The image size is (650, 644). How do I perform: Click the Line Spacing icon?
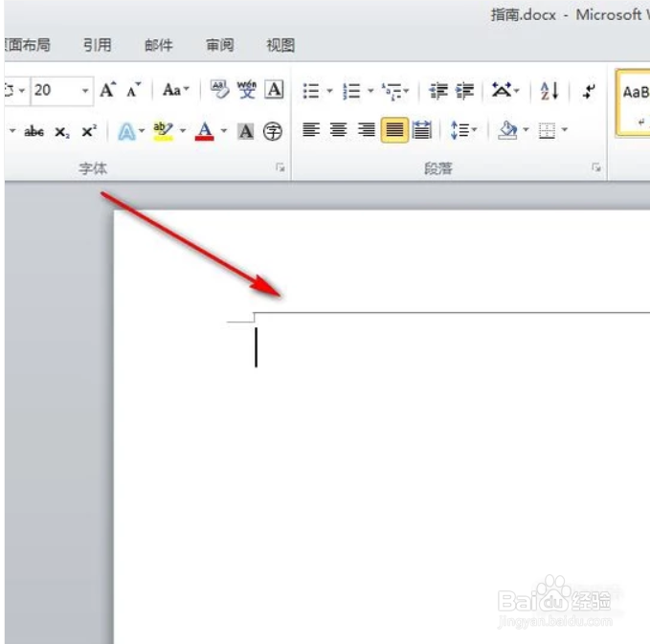(459, 130)
